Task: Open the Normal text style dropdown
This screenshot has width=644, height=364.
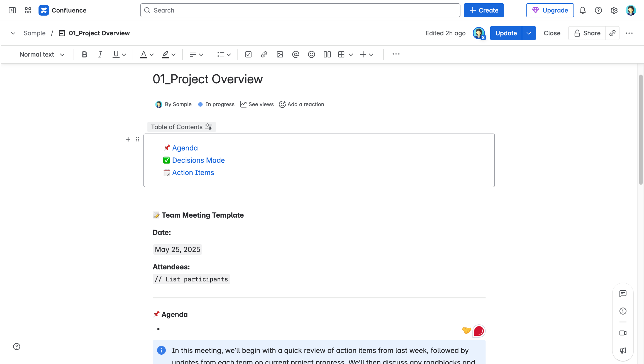Action: pos(42,54)
